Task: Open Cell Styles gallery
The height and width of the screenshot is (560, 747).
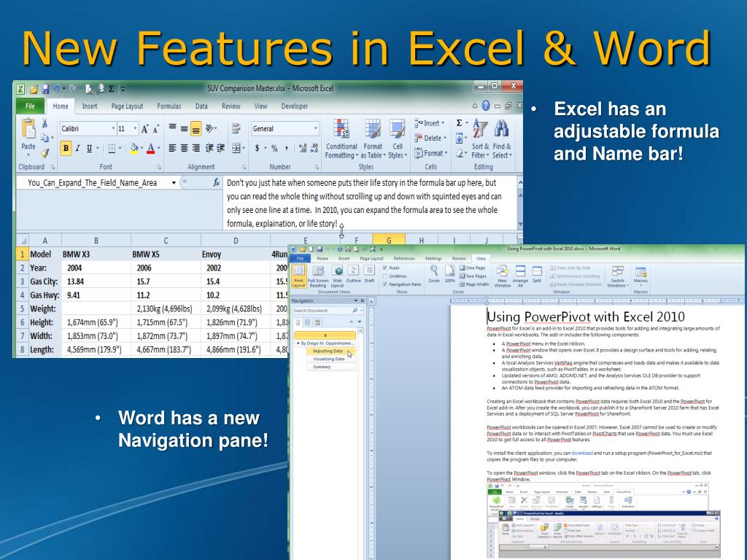Action: coord(397,139)
